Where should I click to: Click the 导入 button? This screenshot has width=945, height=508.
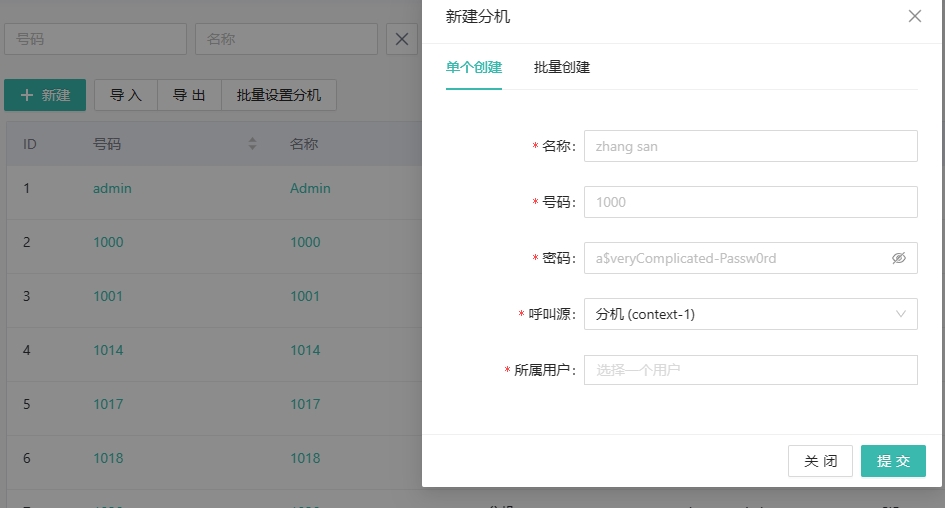coord(126,95)
